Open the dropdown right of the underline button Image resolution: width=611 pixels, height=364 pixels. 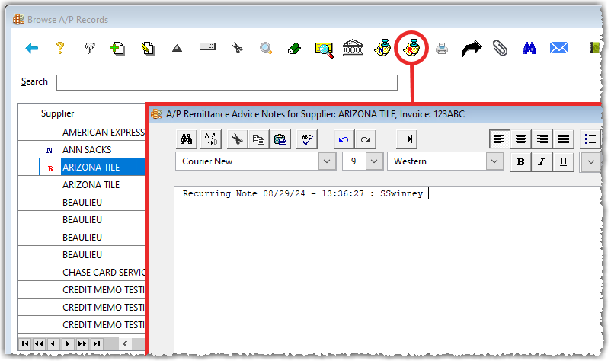tap(590, 162)
